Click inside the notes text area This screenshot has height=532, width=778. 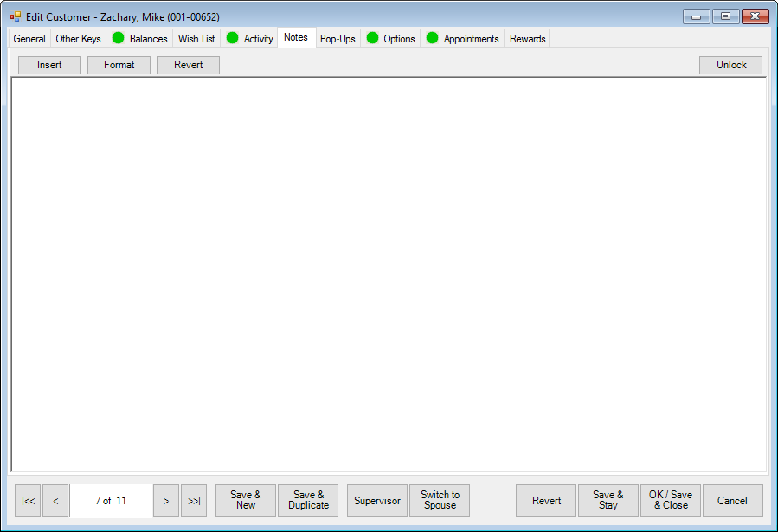tap(389, 274)
